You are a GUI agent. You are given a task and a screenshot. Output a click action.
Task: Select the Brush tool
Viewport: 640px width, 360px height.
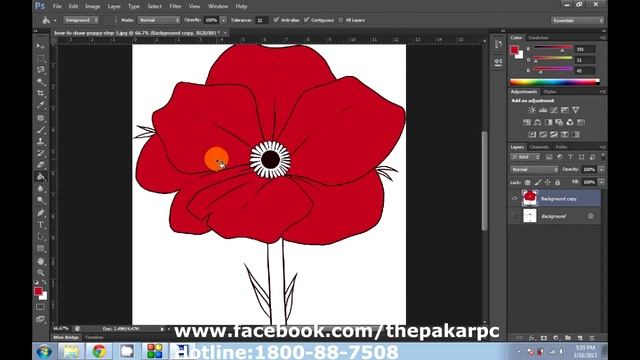pyautogui.click(x=40, y=130)
